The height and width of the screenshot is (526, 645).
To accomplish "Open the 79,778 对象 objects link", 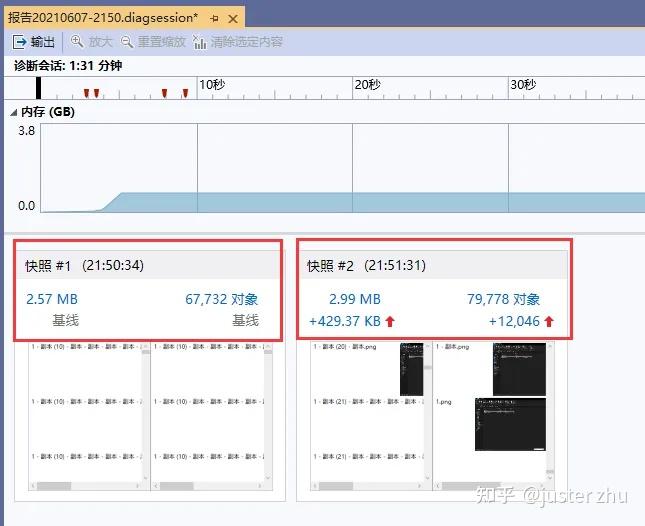I will pyautogui.click(x=503, y=299).
